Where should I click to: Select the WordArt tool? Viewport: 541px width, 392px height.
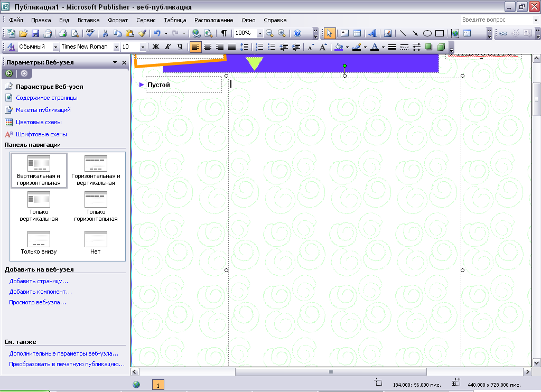(x=372, y=33)
